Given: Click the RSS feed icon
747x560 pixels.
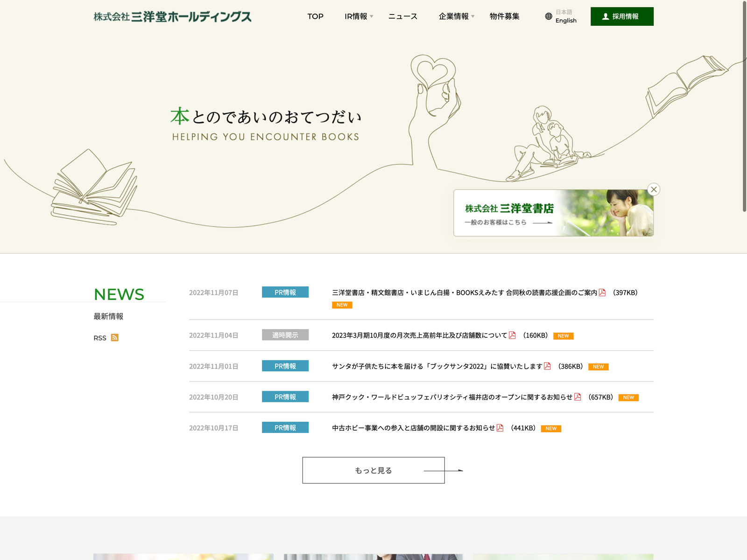Looking at the screenshot, I should tap(114, 338).
